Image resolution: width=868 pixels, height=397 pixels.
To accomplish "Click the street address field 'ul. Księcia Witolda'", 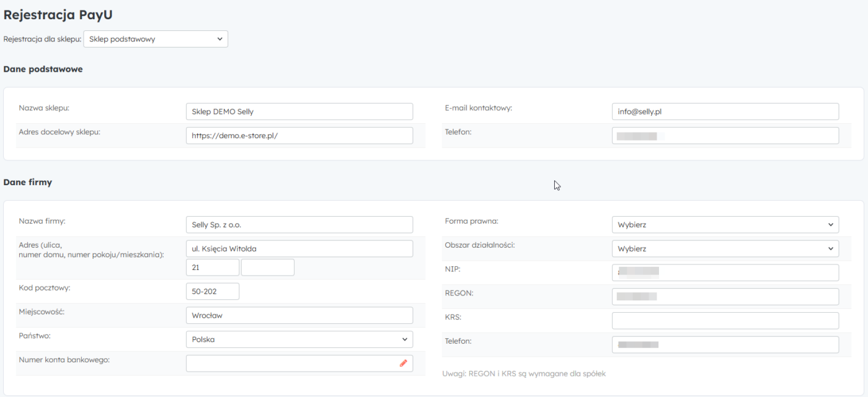I will [299, 248].
